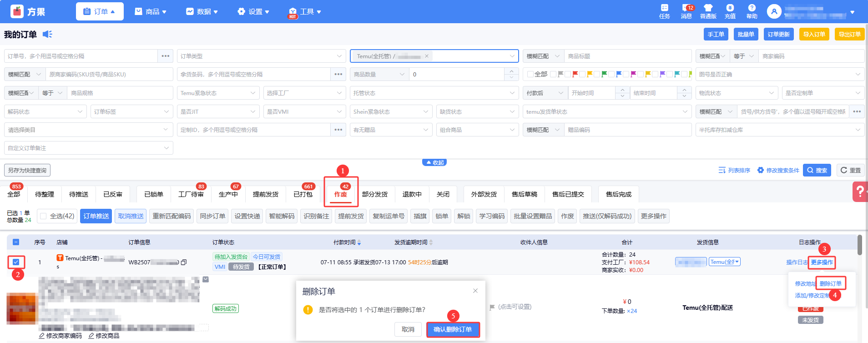Expand the 订单类型 dropdown

click(x=261, y=56)
